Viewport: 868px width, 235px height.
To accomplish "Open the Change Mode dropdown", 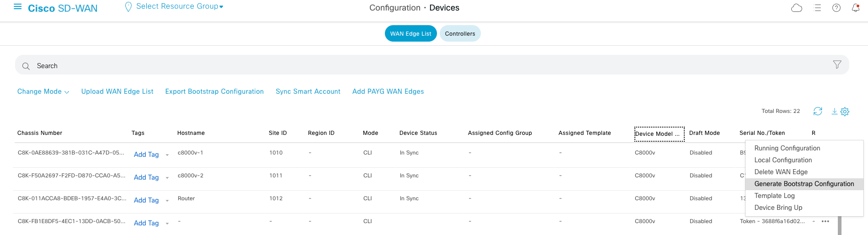I will click(43, 91).
